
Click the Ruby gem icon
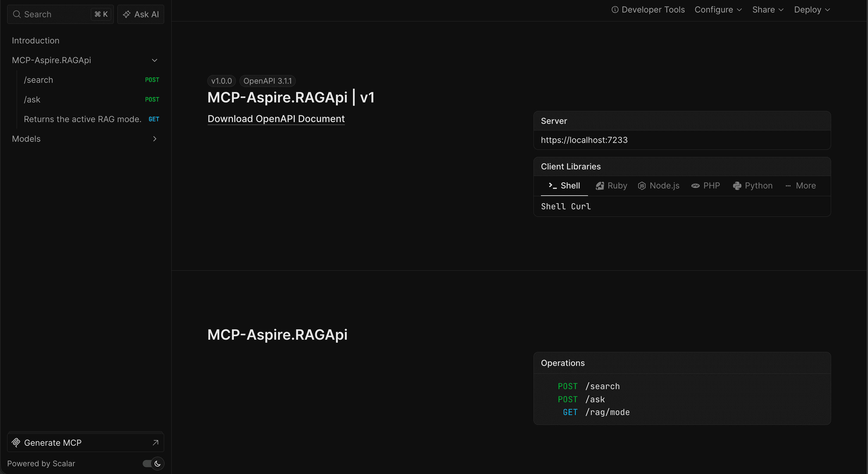(x=600, y=185)
